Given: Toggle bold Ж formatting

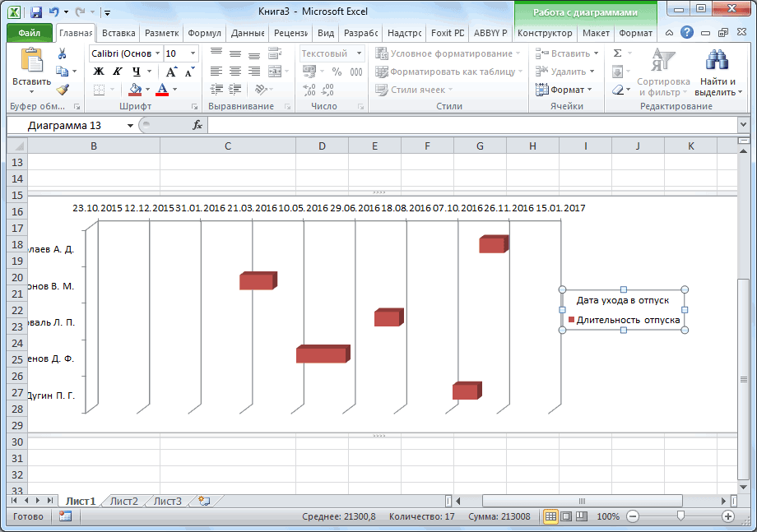Looking at the screenshot, I should coord(98,72).
